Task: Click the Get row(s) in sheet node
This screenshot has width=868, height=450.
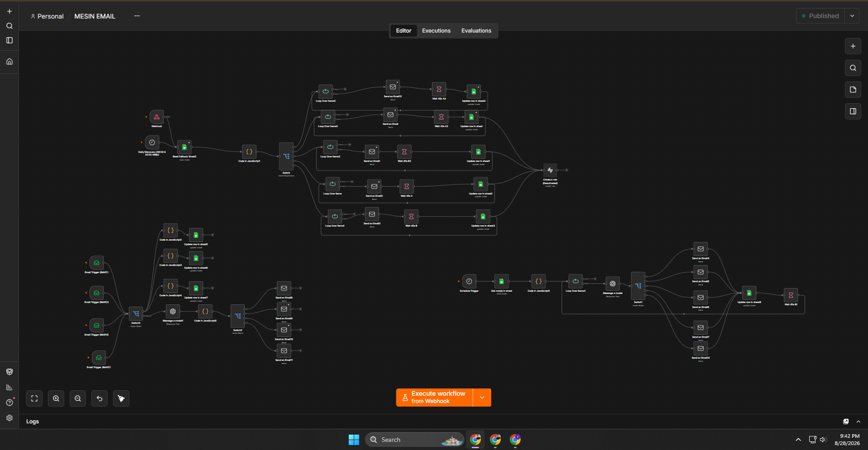Action: click(x=502, y=281)
